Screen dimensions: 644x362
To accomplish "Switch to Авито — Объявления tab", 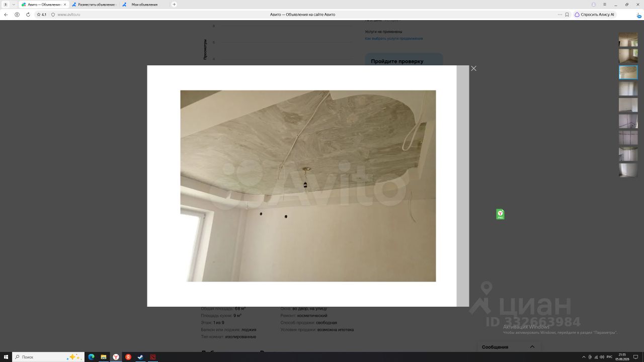I will click(x=43, y=5).
